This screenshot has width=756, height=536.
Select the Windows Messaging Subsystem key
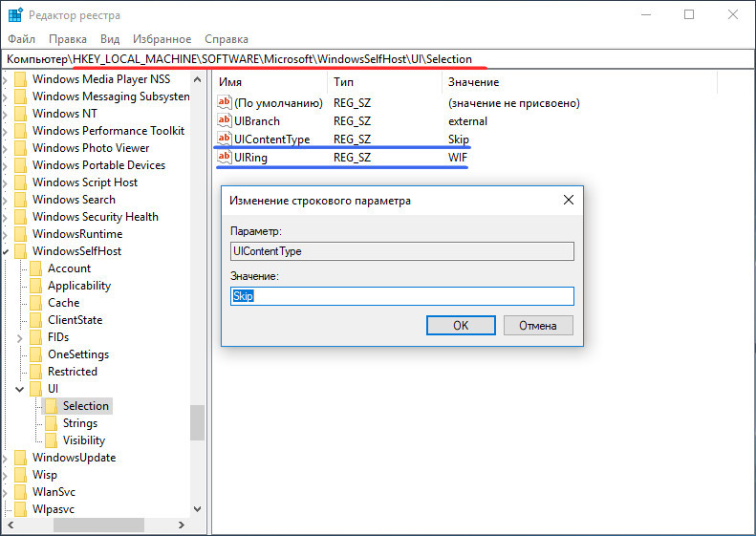coord(111,96)
